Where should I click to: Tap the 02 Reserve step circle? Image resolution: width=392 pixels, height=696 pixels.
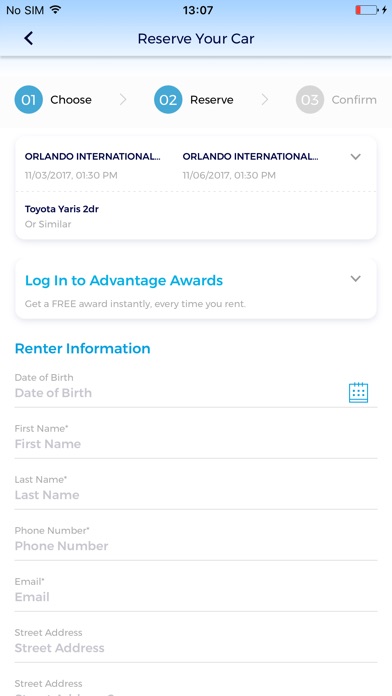coord(168,100)
